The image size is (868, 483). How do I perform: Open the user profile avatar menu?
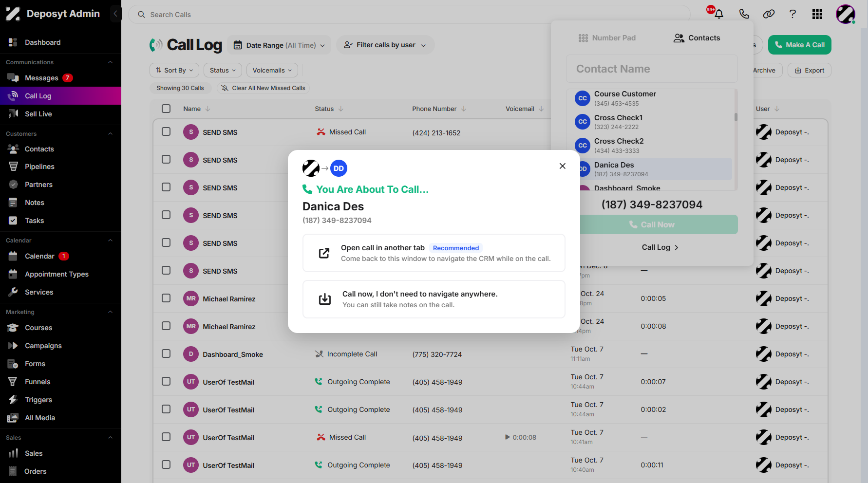tap(846, 14)
